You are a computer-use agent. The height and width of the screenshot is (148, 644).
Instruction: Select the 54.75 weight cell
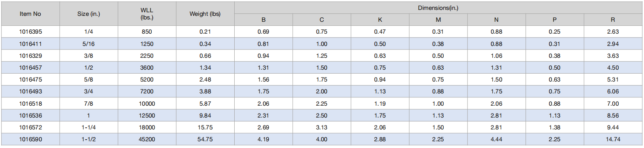pos(205,139)
